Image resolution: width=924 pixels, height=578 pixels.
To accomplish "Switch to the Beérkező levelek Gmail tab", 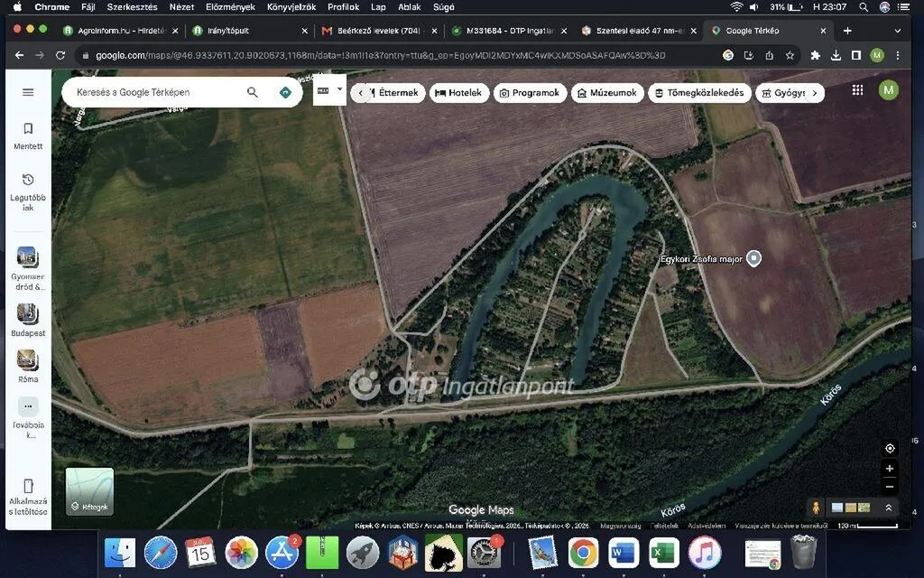I will pos(379,31).
